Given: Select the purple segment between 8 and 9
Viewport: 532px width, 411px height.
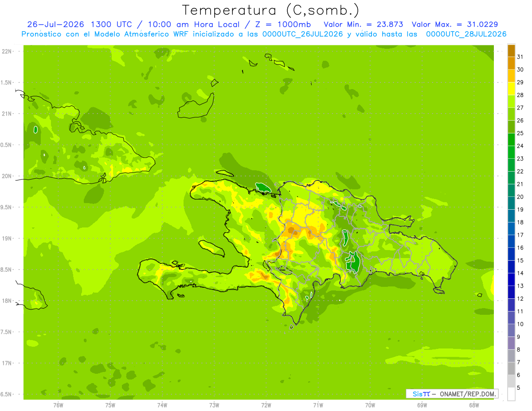Looking at the screenshot, I should [x=511, y=343].
